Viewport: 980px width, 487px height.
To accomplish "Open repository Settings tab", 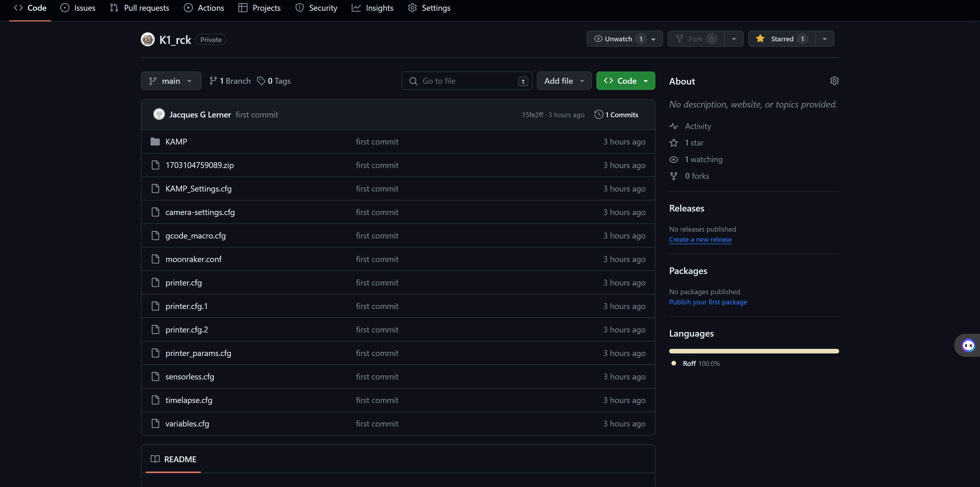I will pyautogui.click(x=429, y=8).
